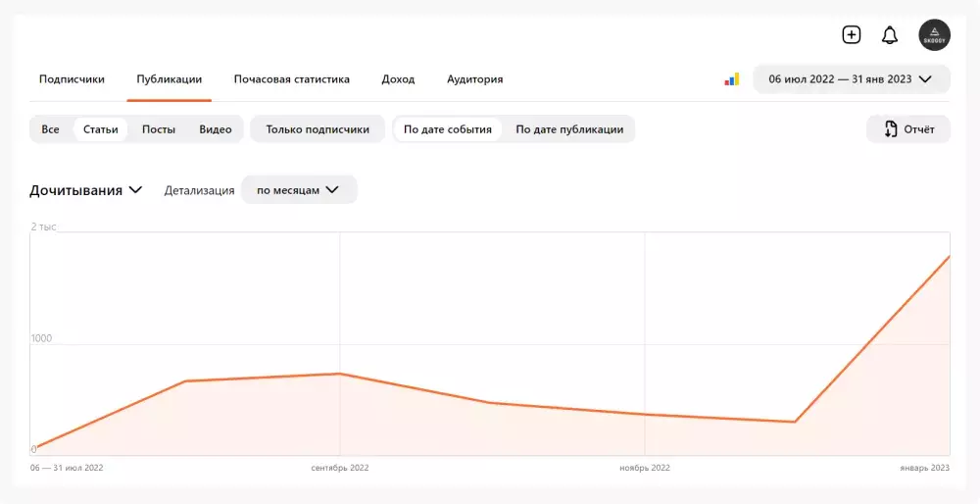The image size is (980, 504).
Task: Select the Посты content filter
Action: point(159,129)
